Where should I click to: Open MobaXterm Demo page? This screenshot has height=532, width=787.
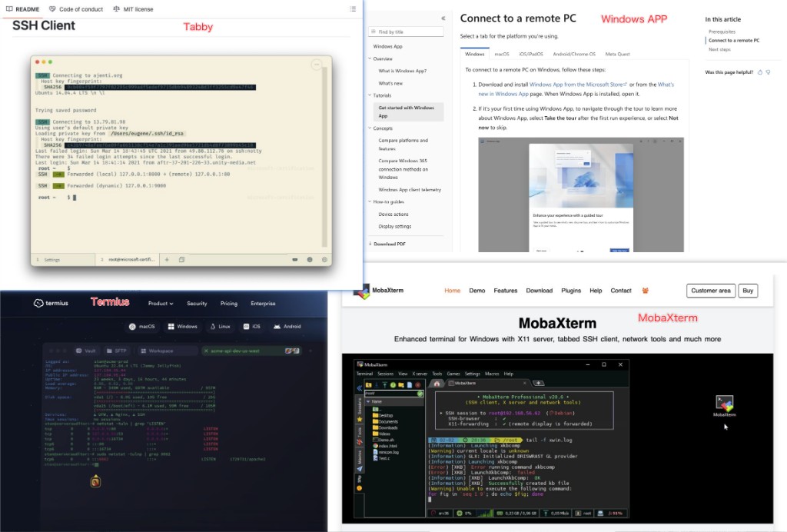coord(477,291)
